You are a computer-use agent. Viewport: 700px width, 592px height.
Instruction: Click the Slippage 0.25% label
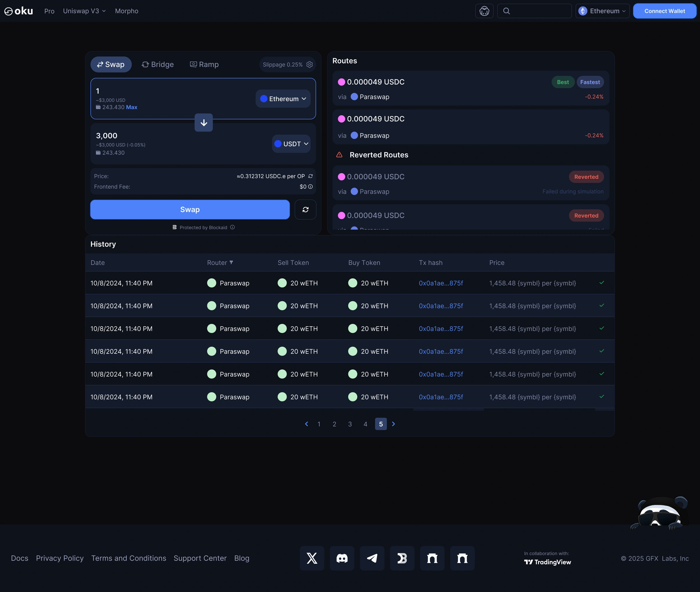pos(283,64)
